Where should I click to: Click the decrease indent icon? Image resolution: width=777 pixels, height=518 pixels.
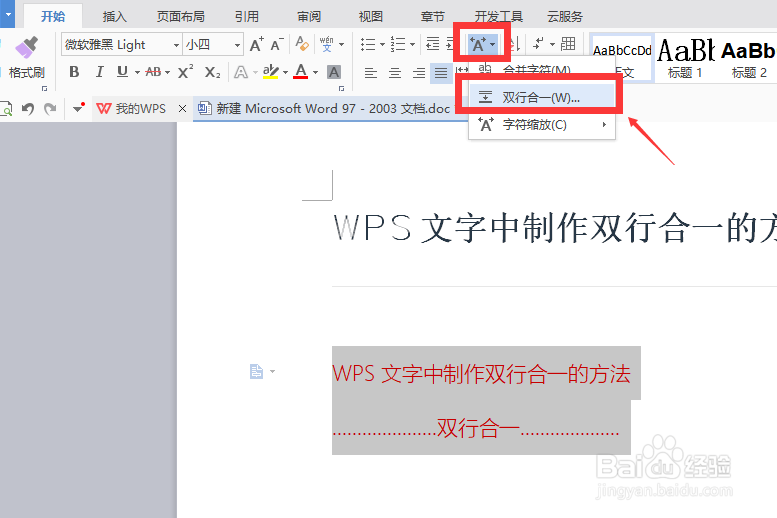(x=433, y=44)
